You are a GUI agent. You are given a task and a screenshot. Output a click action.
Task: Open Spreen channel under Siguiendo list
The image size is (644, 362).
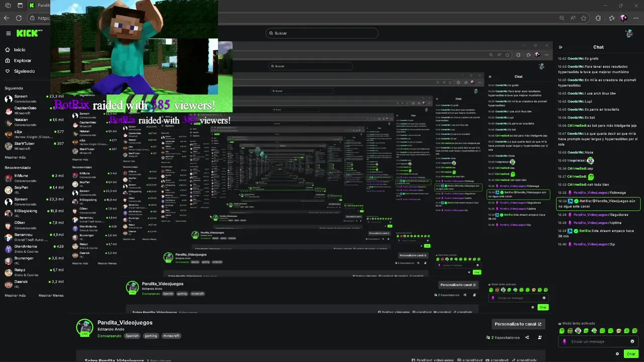(34, 98)
